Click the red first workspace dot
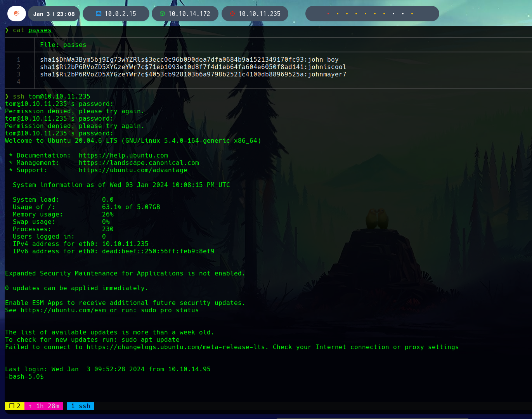 [x=328, y=14]
